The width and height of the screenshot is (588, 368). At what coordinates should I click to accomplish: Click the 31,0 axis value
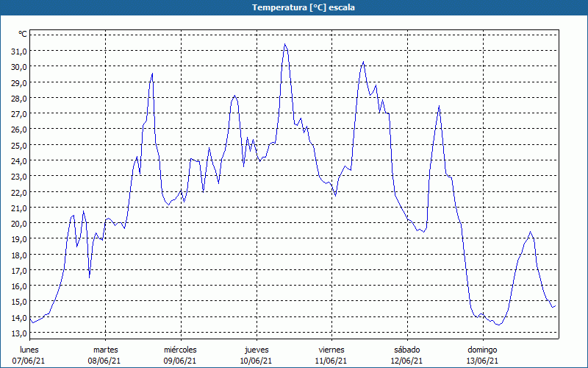19,52
